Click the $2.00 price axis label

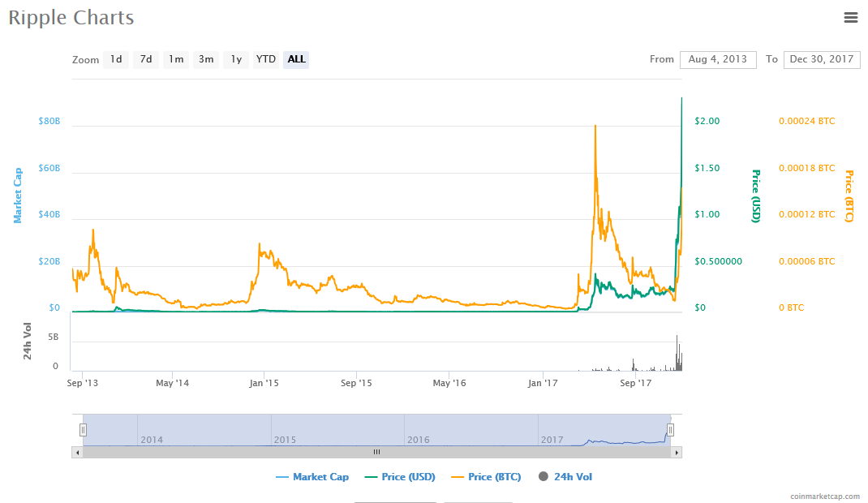pyautogui.click(x=707, y=121)
